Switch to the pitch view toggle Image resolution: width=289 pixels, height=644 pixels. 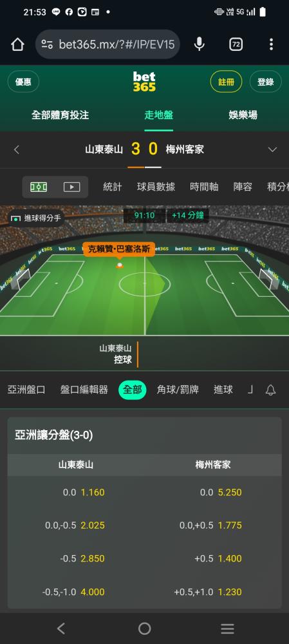pyautogui.click(x=39, y=187)
